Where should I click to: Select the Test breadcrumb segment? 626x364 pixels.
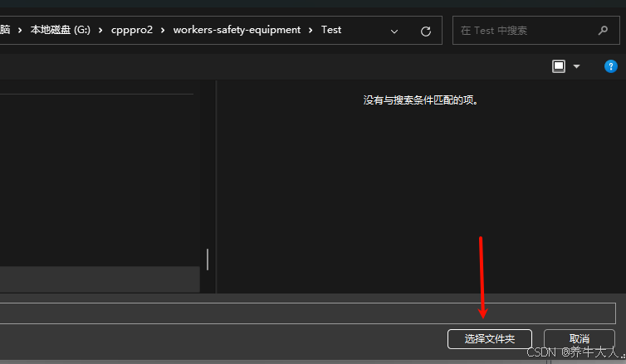331,30
